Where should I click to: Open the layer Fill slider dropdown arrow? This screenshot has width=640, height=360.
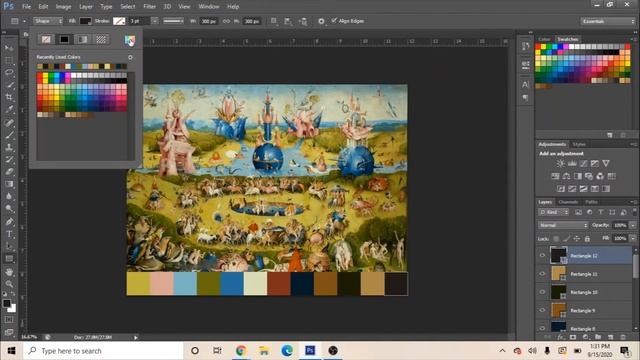pyautogui.click(x=633, y=238)
